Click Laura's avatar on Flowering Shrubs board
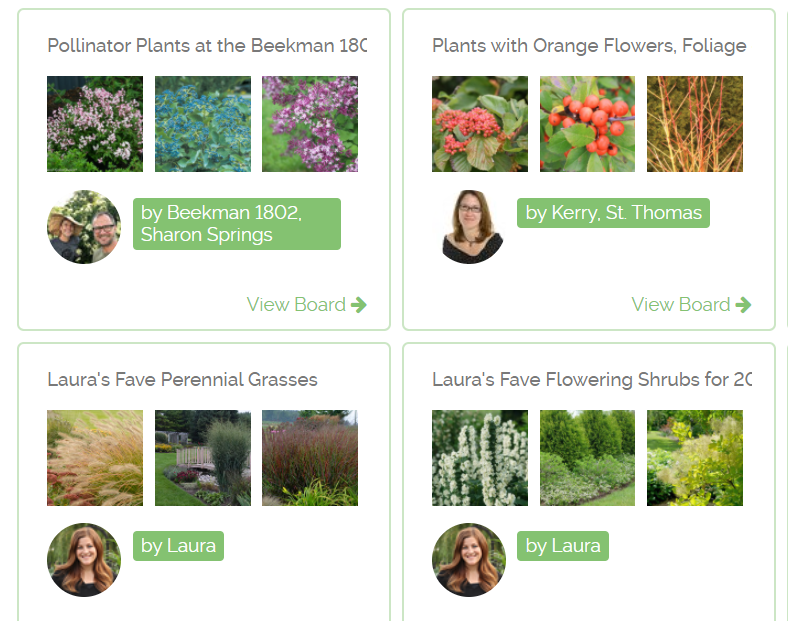 pos(469,560)
